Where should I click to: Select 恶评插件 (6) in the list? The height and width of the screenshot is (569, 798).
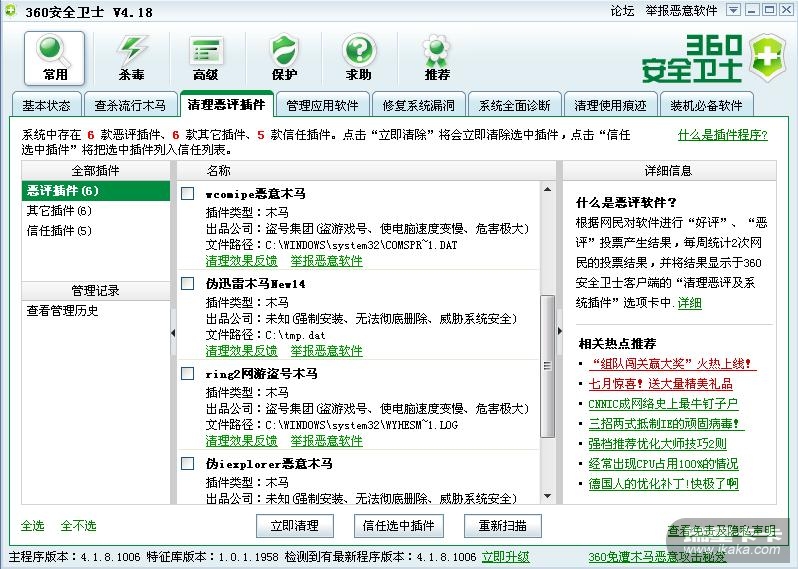coord(96,191)
